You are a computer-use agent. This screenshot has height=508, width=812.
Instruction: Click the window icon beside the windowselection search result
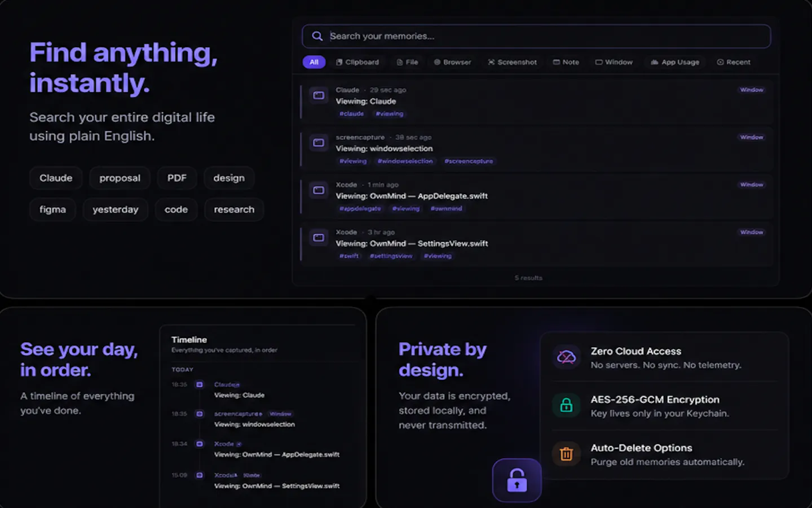click(319, 143)
